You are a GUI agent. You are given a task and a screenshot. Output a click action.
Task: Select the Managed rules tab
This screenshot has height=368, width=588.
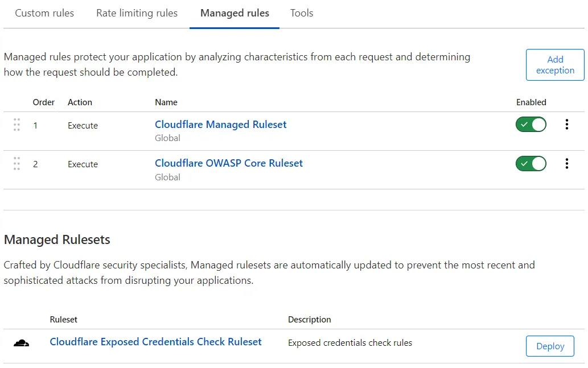tap(234, 13)
